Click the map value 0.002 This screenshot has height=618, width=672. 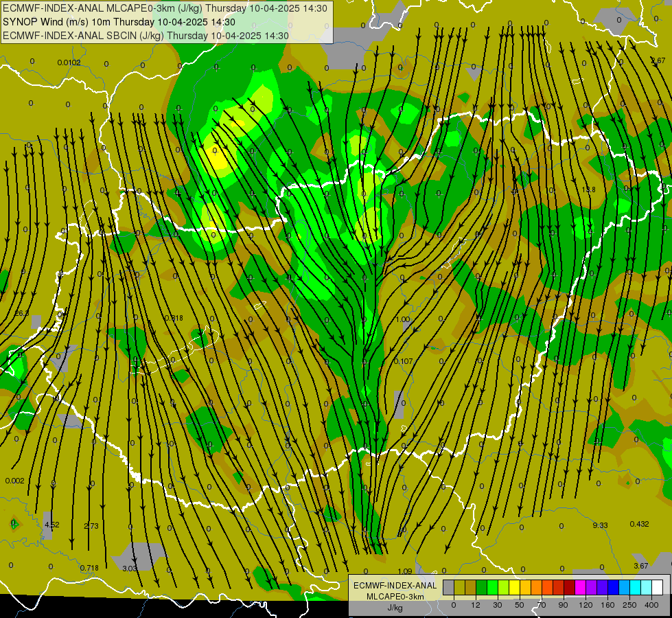(x=15, y=481)
